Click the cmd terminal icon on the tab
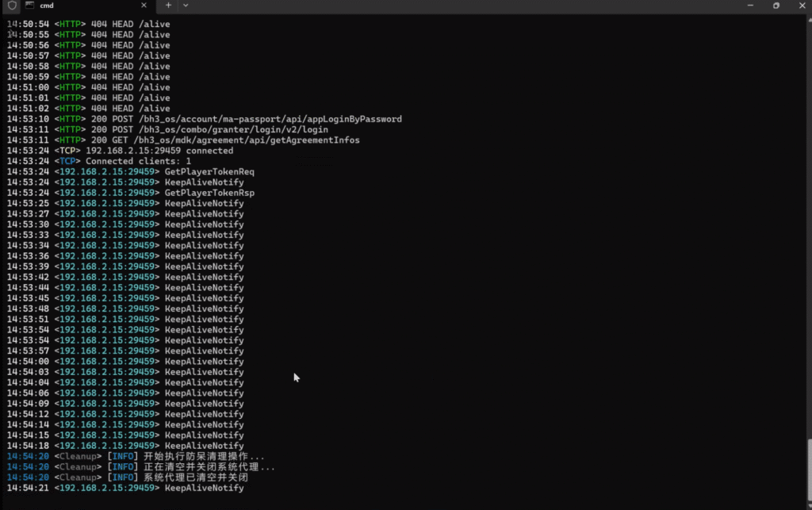 tap(29, 6)
